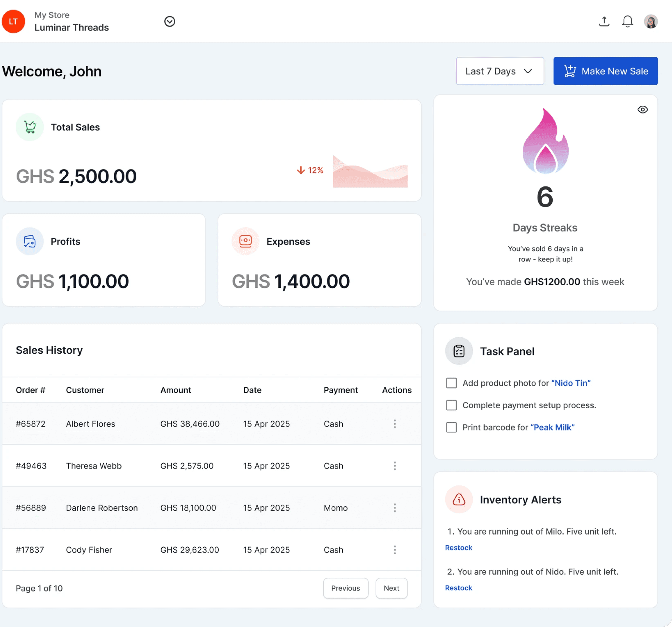Click the Profits wallet icon
This screenshot has width=672, height=627.
(x=30, y=242)
